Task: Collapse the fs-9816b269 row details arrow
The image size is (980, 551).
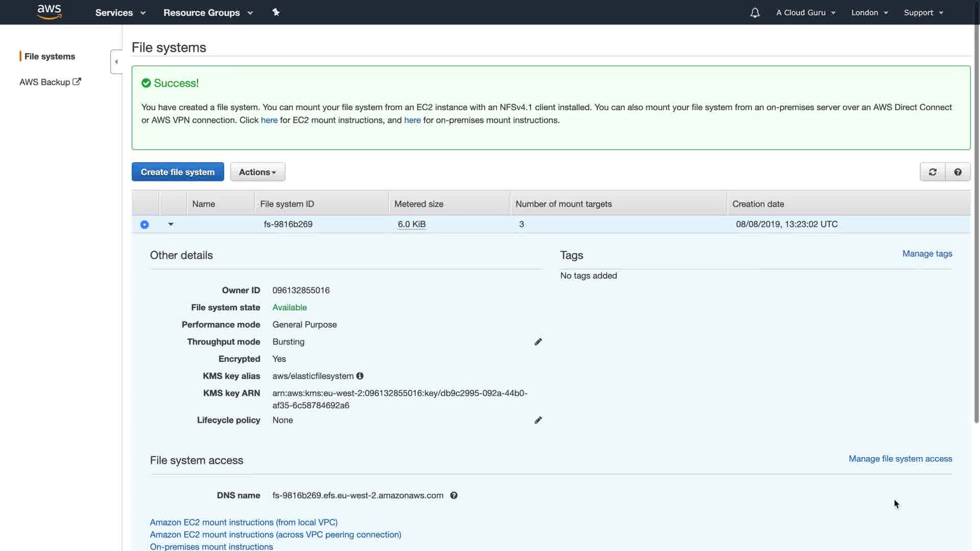Action: (x=171, y=224)
